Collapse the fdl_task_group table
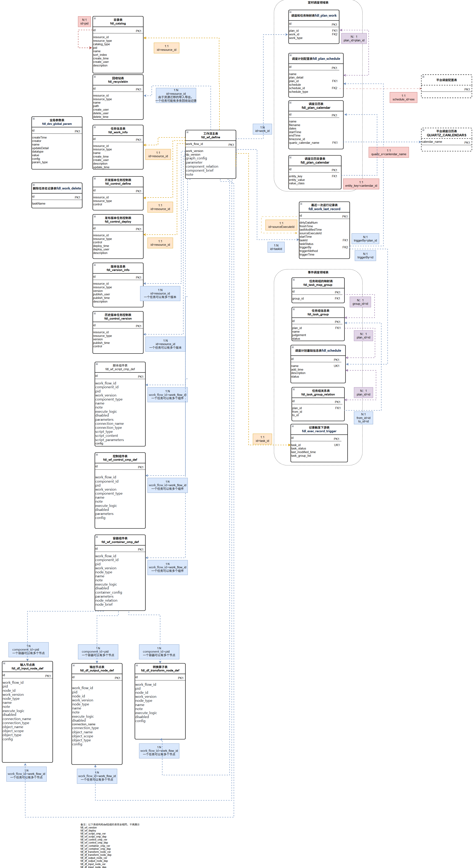This screenshot has width=475, height=868. pos(293,309)
